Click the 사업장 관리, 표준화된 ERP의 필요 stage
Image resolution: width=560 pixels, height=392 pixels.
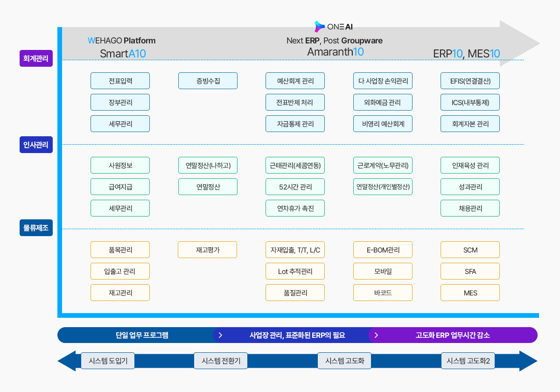coord(297,335)
